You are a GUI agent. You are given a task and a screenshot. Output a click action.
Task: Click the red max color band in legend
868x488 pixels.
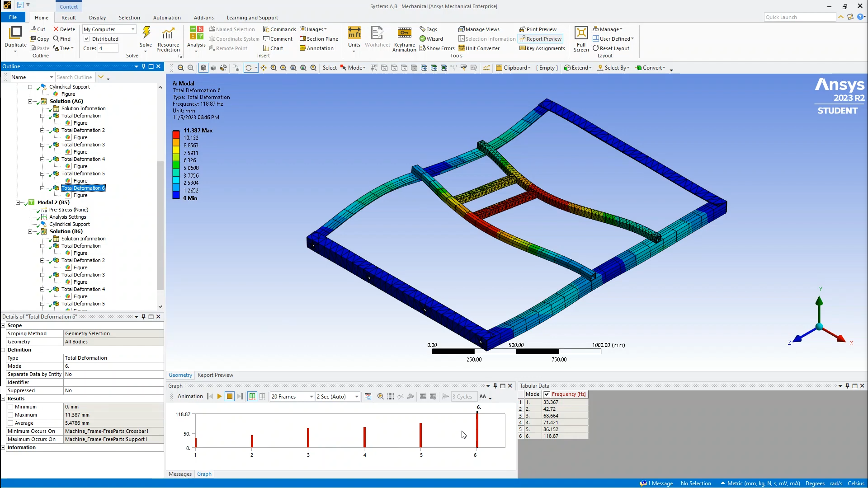point(176,134)
